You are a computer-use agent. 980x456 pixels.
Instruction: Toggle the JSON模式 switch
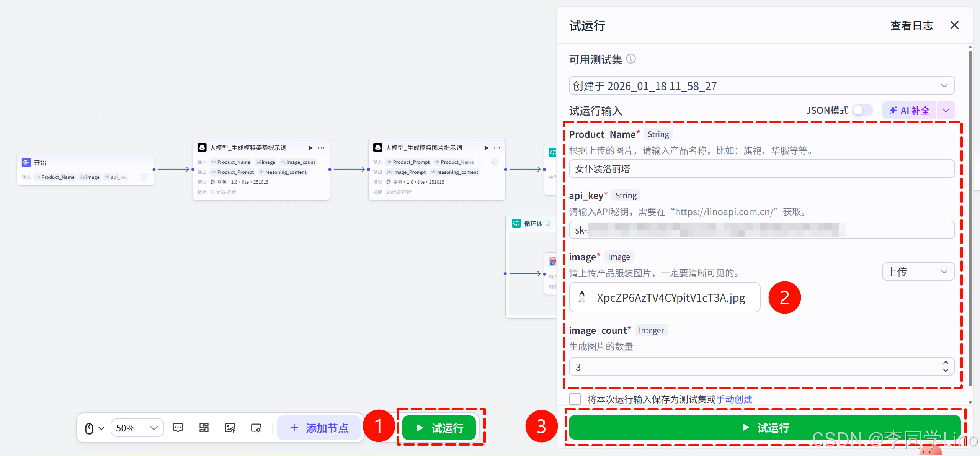pyautogui.click(x=862, y=110)
